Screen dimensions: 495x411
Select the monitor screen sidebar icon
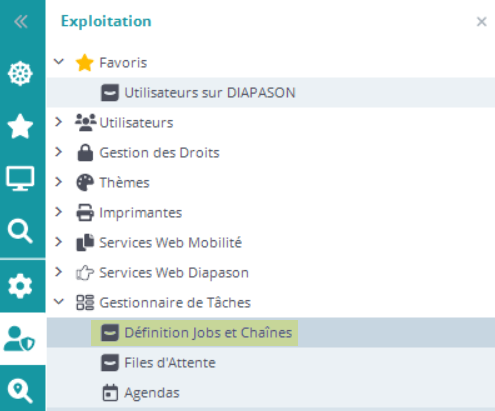20,178
